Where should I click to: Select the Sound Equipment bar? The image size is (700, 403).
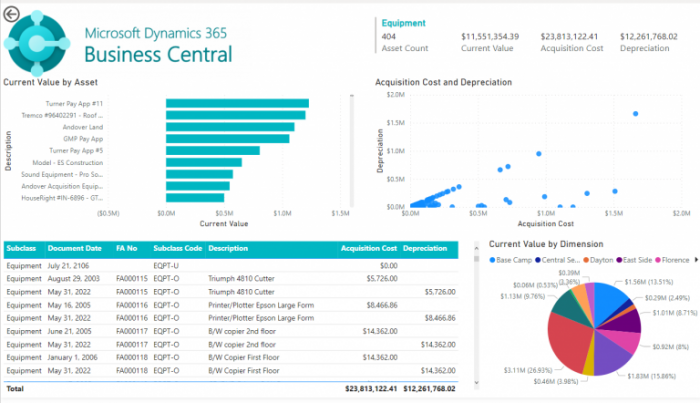200,174
